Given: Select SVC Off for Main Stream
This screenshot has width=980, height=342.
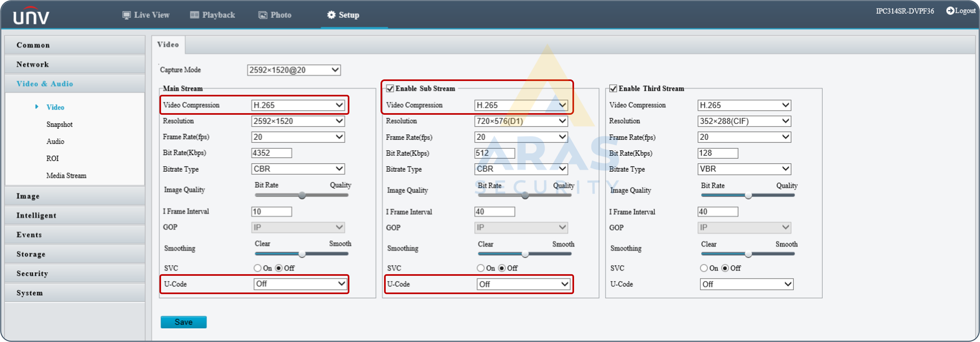Looking at the screenshot, I should point(279,268).
